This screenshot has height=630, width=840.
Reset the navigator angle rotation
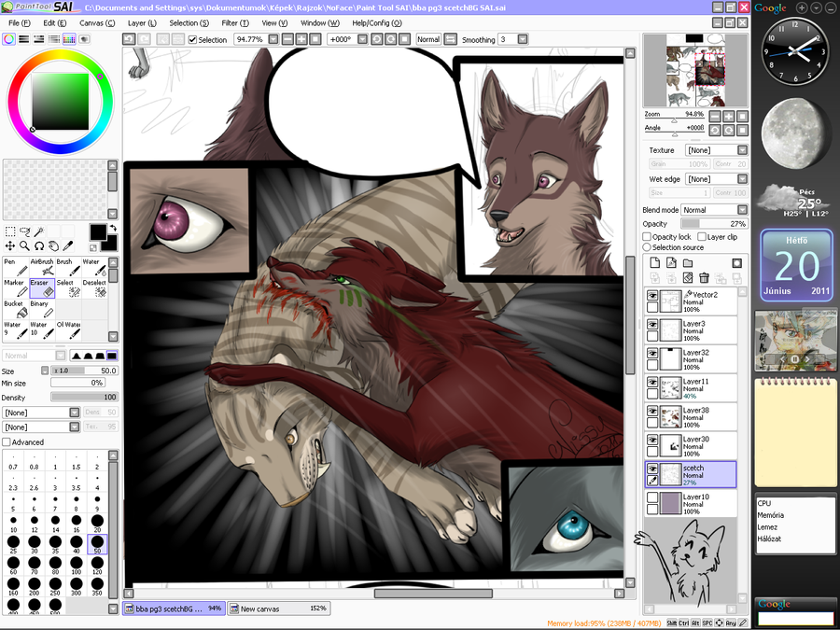pos(743,130)
